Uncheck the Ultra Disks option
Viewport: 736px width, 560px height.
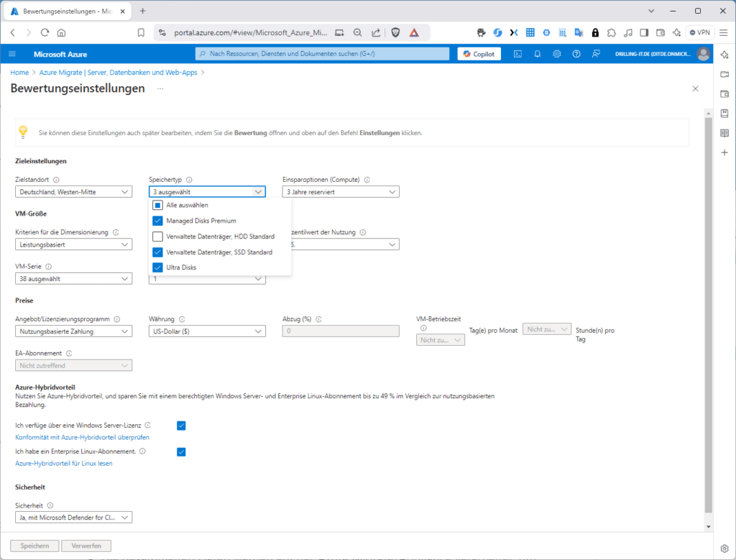click(x=157, y=267)
